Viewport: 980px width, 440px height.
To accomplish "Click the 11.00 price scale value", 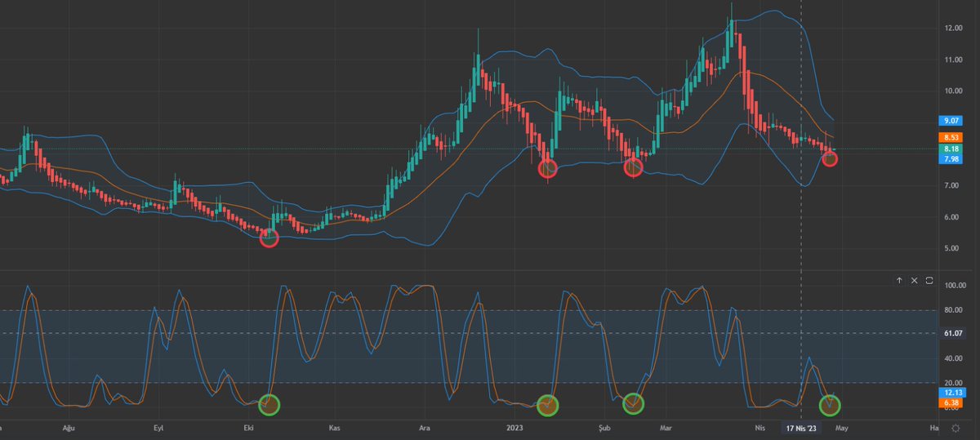I will tap(955, 60).
